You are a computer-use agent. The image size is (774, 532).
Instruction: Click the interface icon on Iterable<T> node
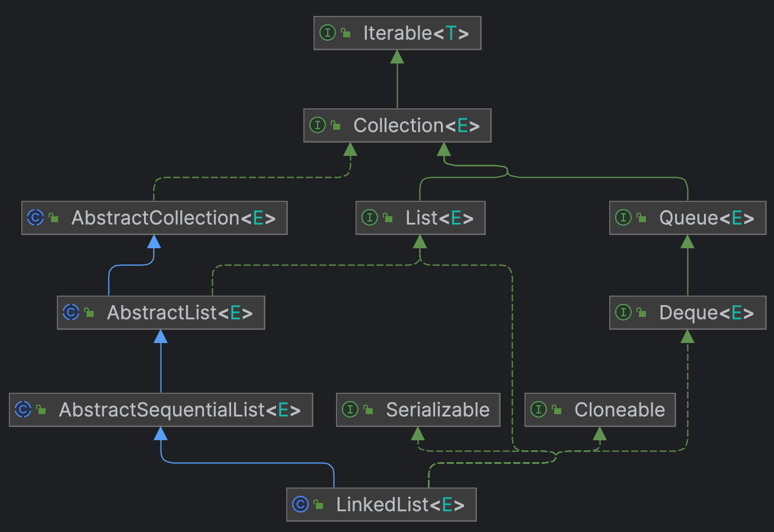tap(328, 33)
